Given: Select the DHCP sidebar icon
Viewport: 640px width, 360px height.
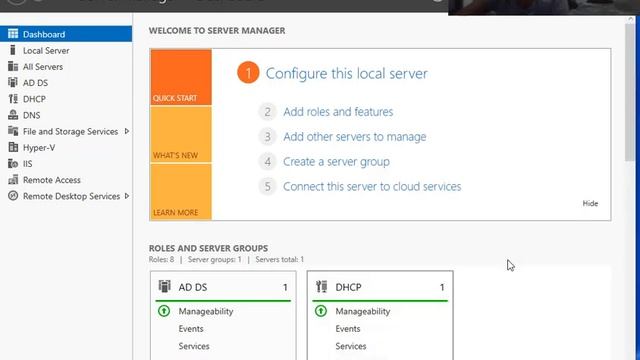Looking at the screenshot, I should [13, 99].
